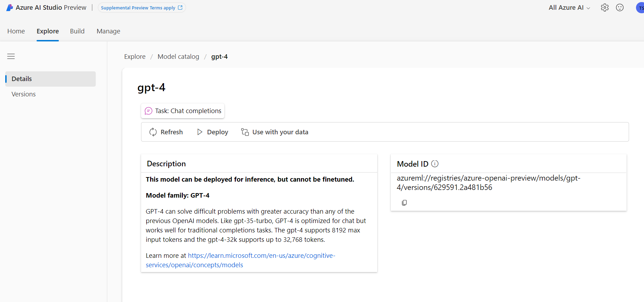
Task: Select Versions in the sidebar
Action: (24, 94)
